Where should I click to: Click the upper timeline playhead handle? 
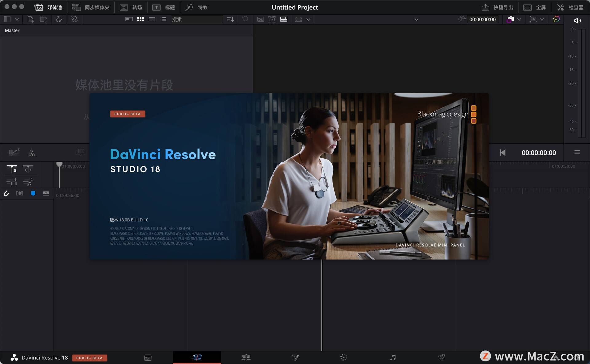pos(59,165)
